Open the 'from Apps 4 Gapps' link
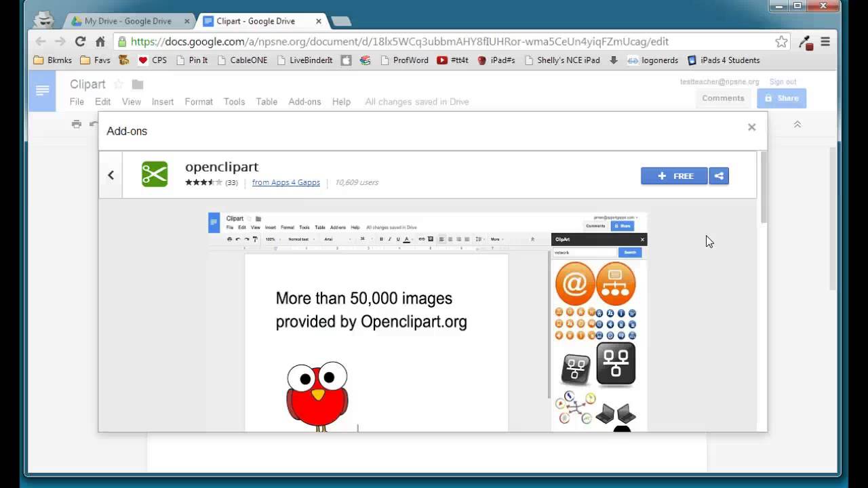Image resolution: width=868 pixels, height=488 pixels. pyautogui.click(x=285, y=182)
